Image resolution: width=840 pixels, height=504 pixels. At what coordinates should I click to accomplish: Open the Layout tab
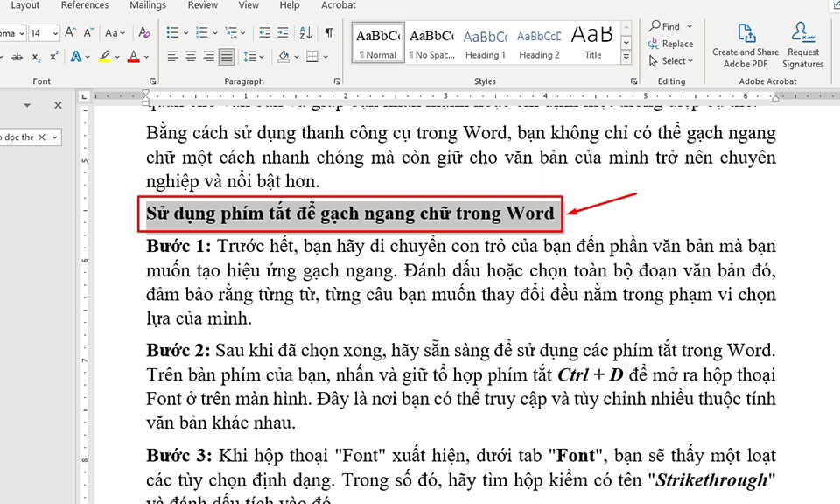[x=25, y=5]
